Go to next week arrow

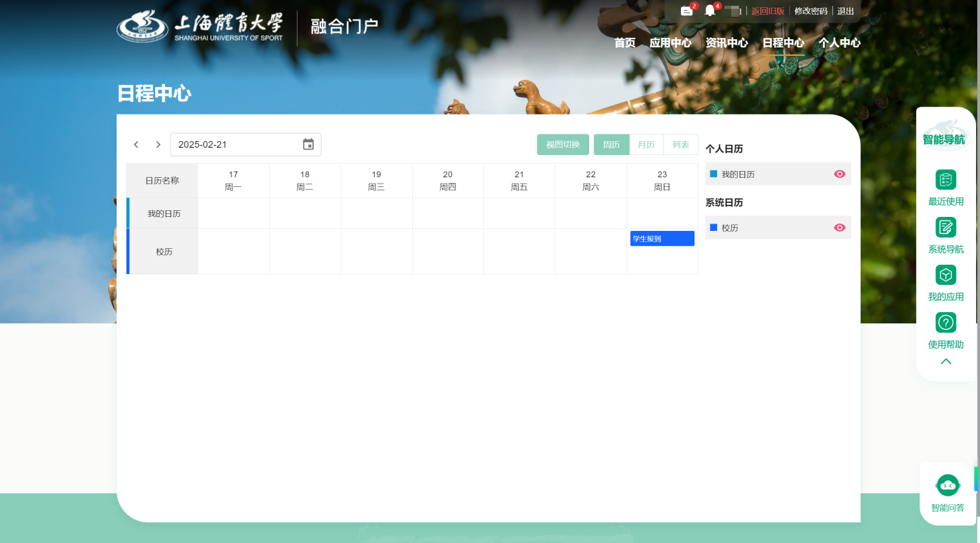[x=158, y=144]
